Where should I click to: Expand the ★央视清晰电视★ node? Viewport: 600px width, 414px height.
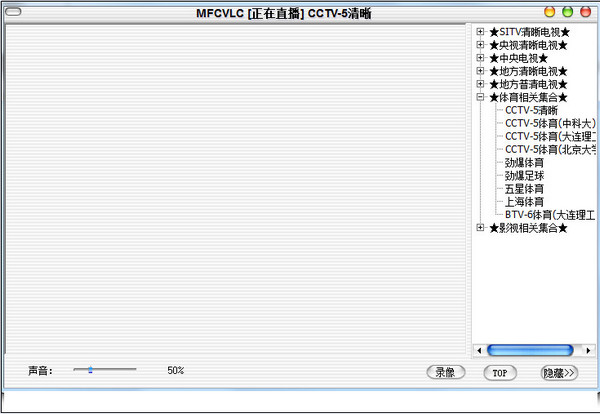[480, 45]
